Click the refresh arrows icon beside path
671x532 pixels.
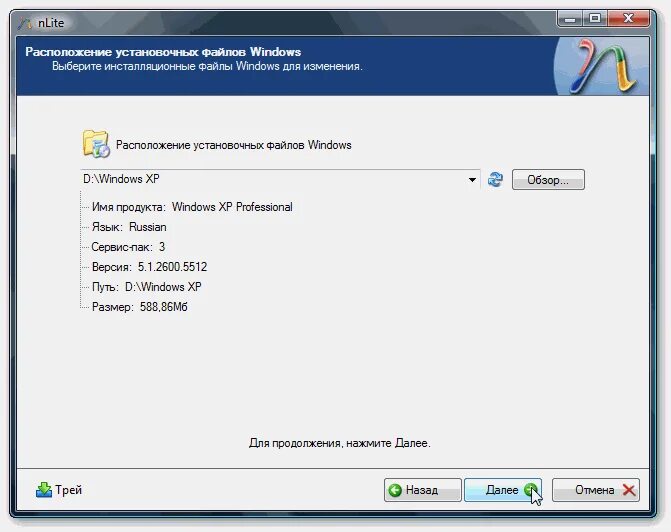pos(495,179)
